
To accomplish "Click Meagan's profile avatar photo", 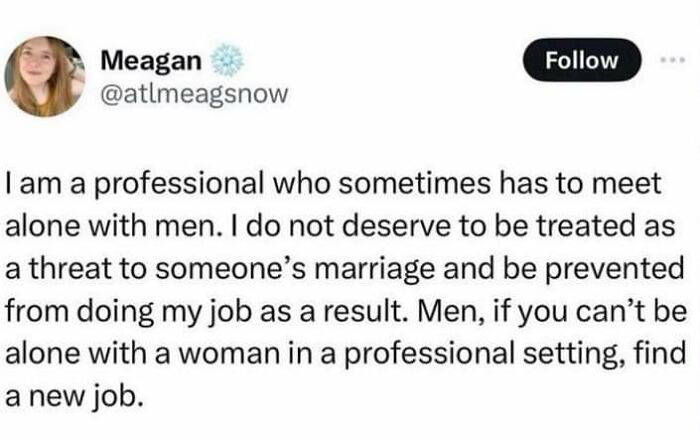I will (45, 77).
